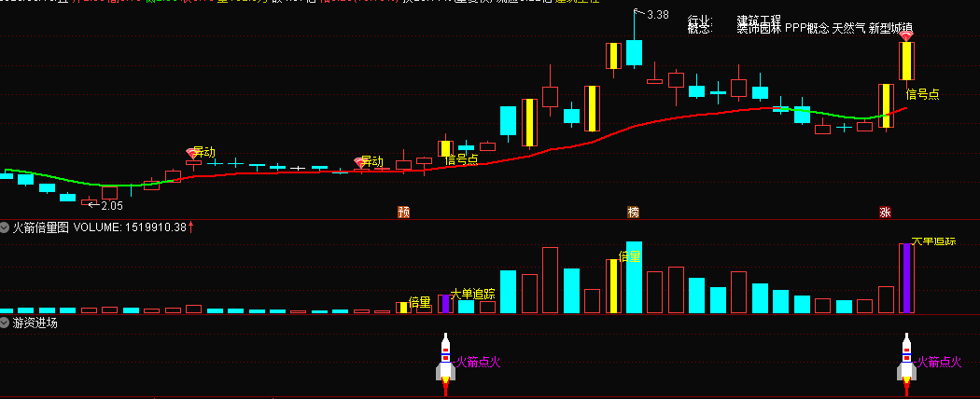980x399 pixels.
Task: Click the tallest cyan volume bar
Action: (634, 277)
